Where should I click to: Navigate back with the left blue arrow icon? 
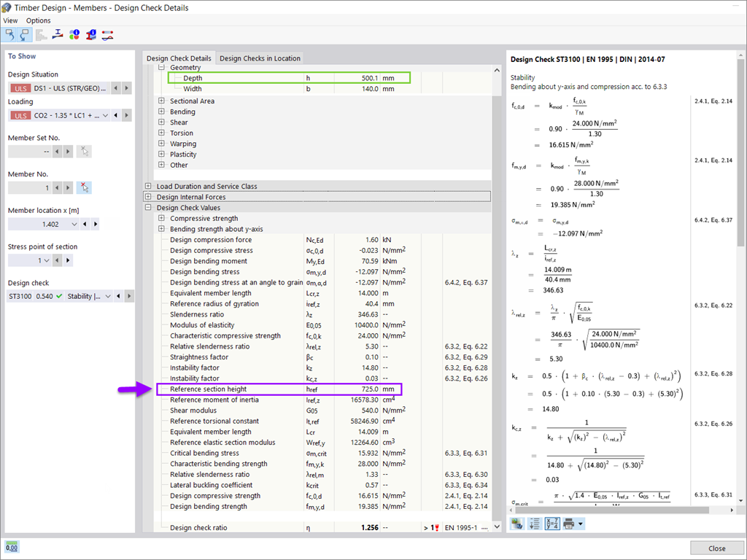[11, 35]
